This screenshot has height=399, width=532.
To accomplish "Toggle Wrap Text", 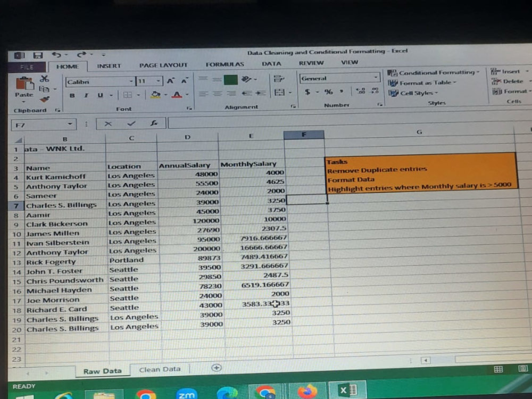I will [x=279, y=79].
